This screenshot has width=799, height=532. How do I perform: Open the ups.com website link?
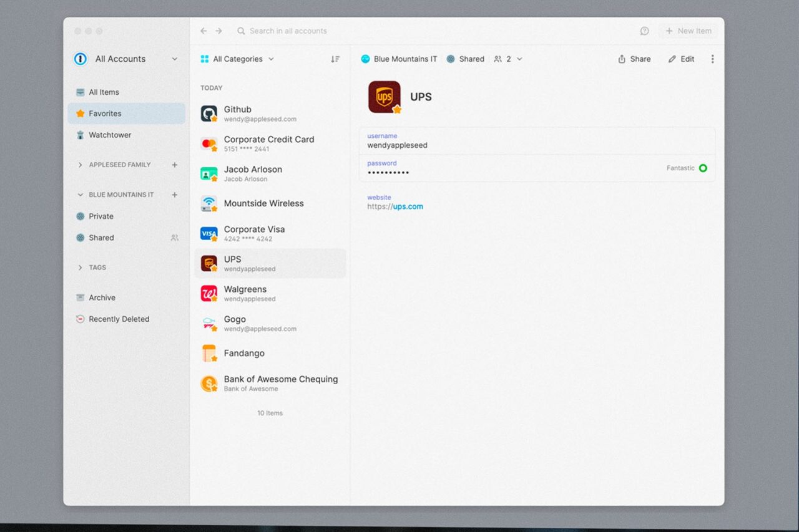tap(408, 206)
